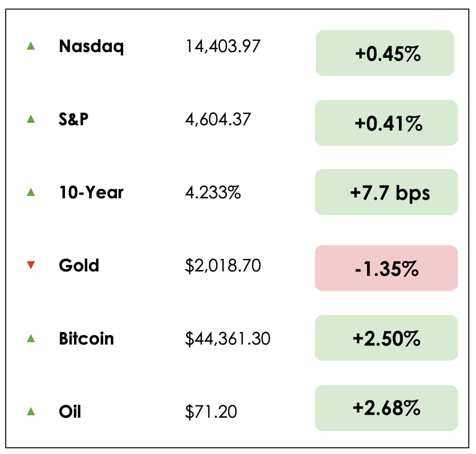Viewport: 476px width, 454px height.
Task: Open the Bitcoin label
Action: 87,338
